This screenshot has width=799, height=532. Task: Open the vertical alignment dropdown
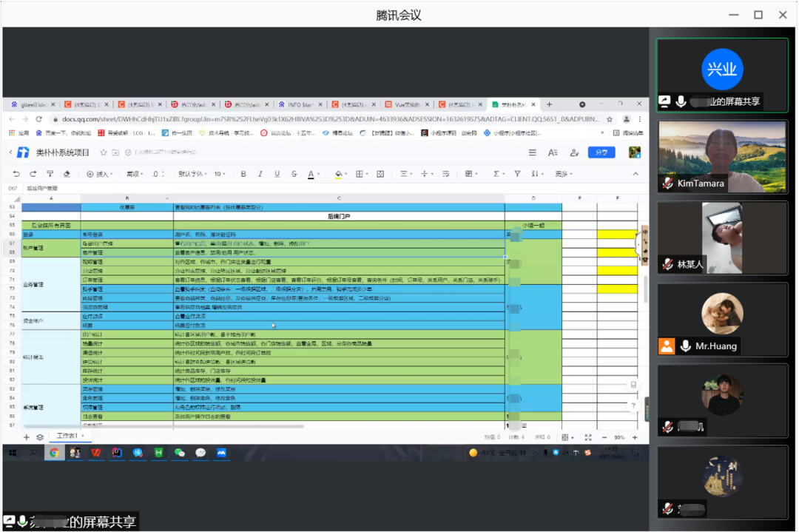(427, 174)
